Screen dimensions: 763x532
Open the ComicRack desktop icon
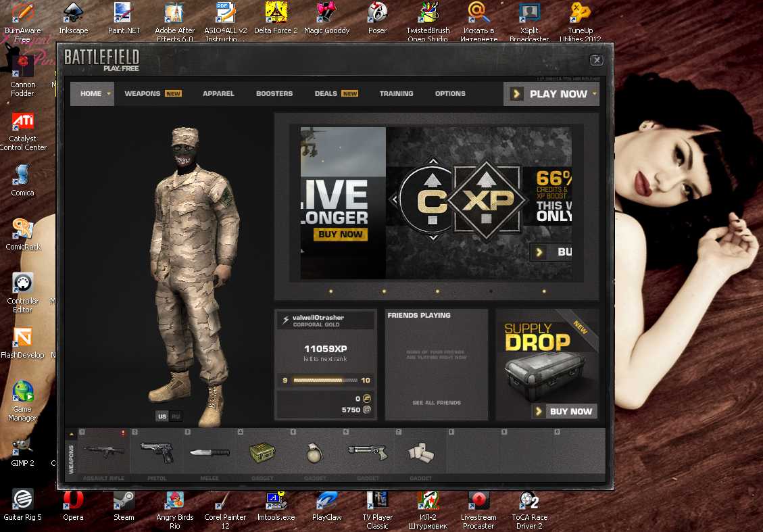point(23,235)
